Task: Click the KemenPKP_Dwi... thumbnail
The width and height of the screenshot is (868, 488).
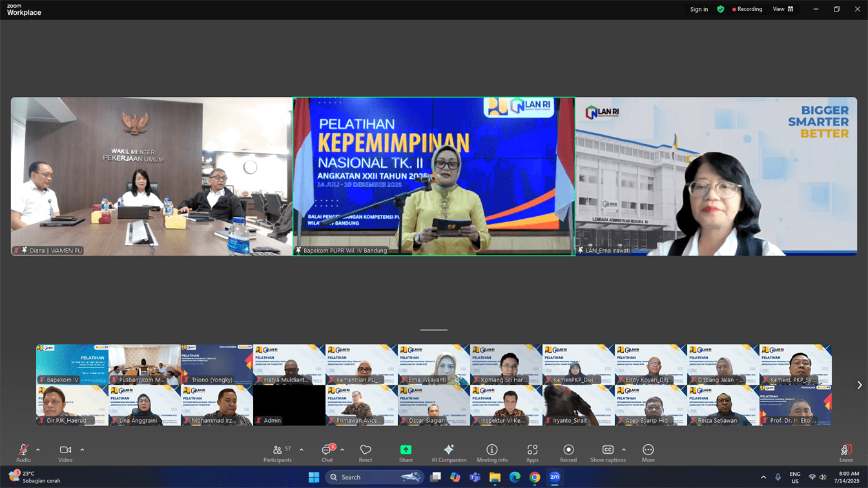Action: (x=579, y=365)
